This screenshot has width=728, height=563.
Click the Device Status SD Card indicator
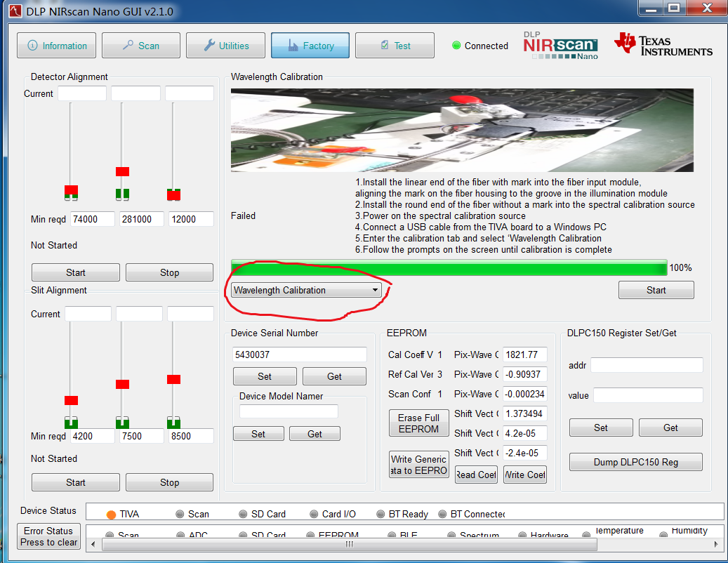coord(243,515)
